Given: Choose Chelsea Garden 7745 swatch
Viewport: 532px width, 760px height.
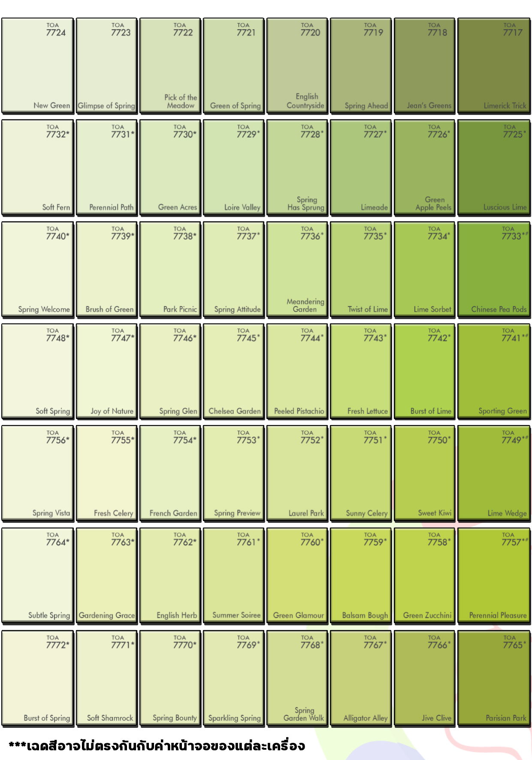Looking at the screenshot, I should pyautogui.click(x=234, y=371).
